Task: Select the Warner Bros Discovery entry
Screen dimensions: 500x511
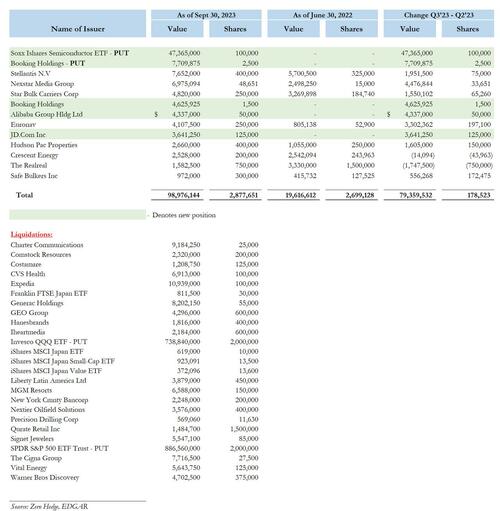Action: [45, 477]
